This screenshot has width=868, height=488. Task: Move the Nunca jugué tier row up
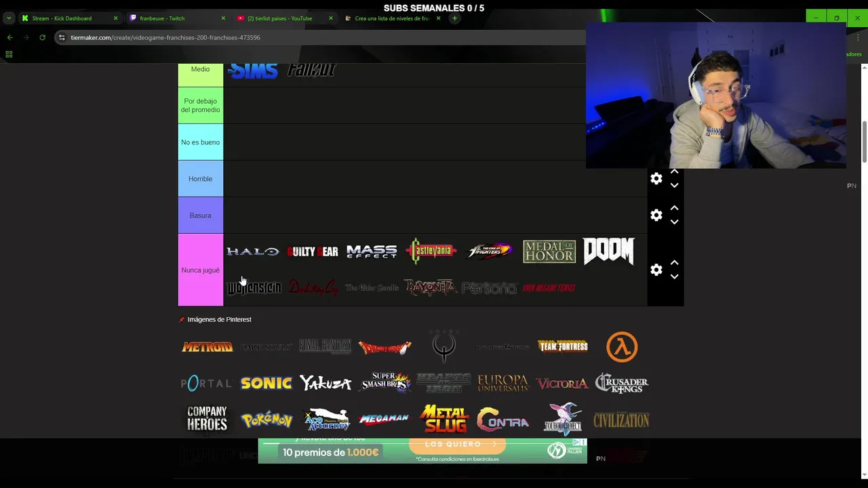tap(674, 263)
